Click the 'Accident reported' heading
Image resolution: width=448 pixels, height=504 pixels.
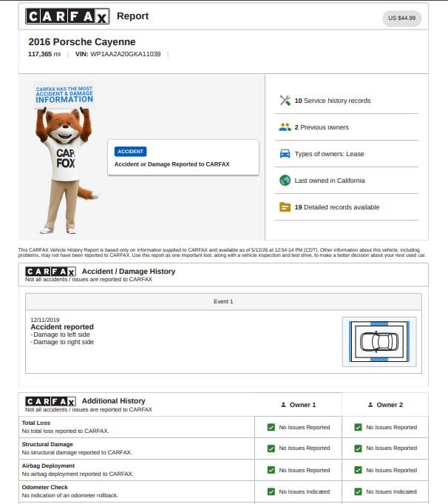pyautogui.click(x=62, y=327)
